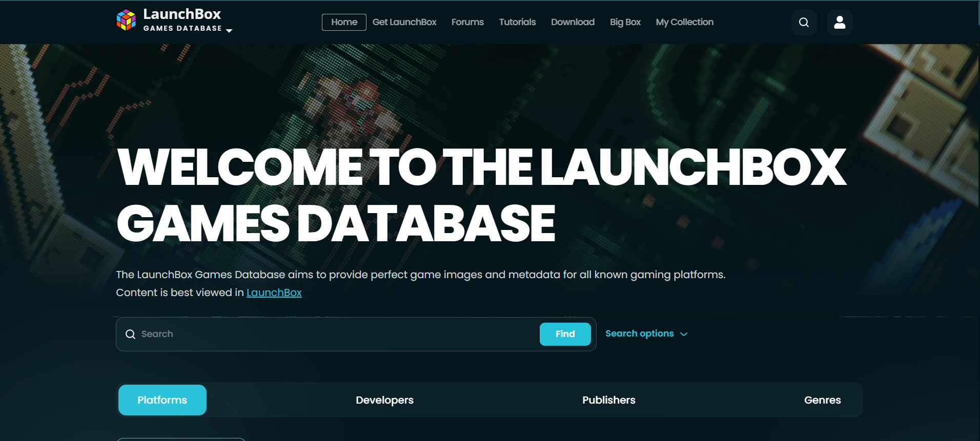Image resolution: width=980 pixels, height=441 pixels.
Task: Switch to the Developers tab
Action: click(384, 400)
